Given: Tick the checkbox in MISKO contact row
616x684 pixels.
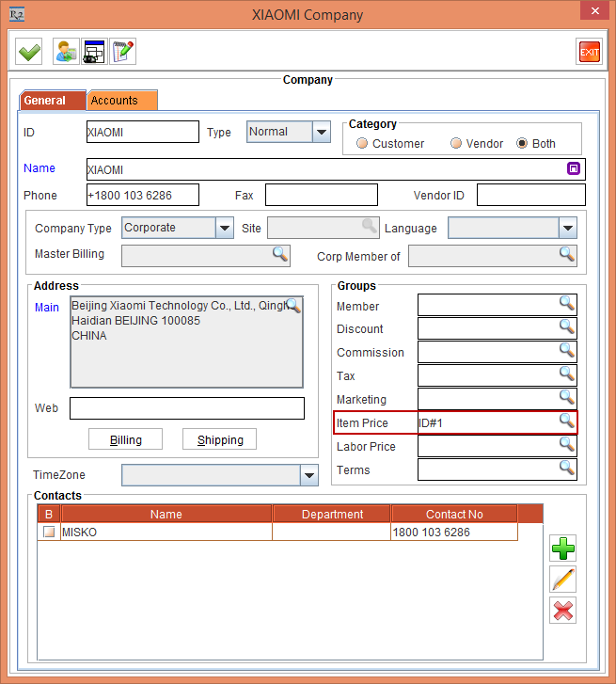Looking at the screenshot, I should point(49,533).
